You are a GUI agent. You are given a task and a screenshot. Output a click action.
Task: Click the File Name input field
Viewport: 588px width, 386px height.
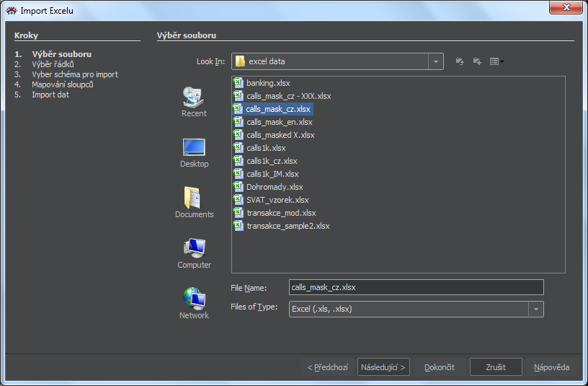416,287
